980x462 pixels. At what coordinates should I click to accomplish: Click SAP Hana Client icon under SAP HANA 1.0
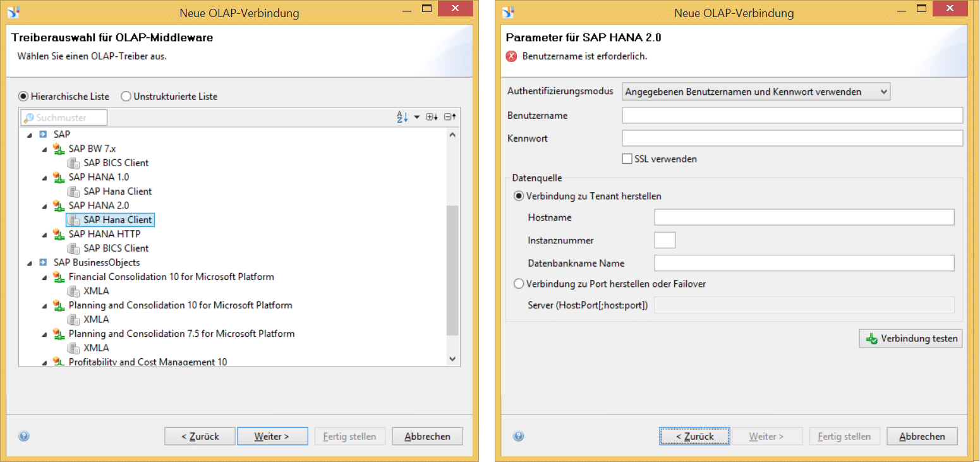click(73, 191)
